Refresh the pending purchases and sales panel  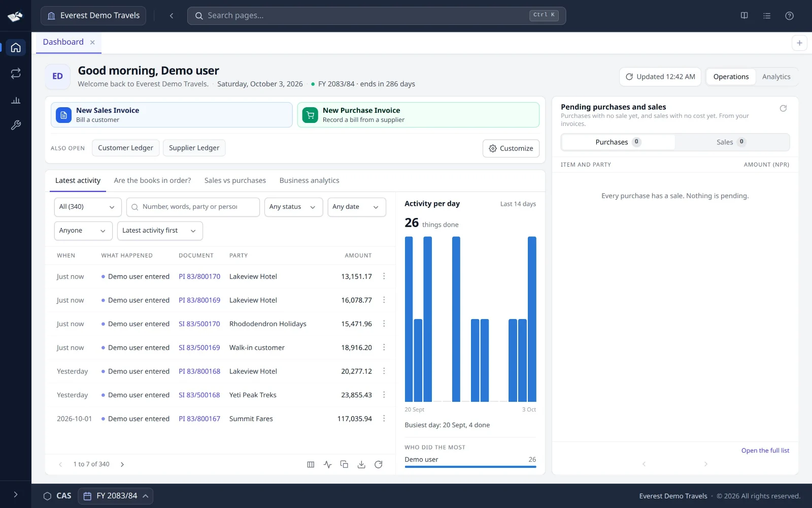[x=783, y=108]
